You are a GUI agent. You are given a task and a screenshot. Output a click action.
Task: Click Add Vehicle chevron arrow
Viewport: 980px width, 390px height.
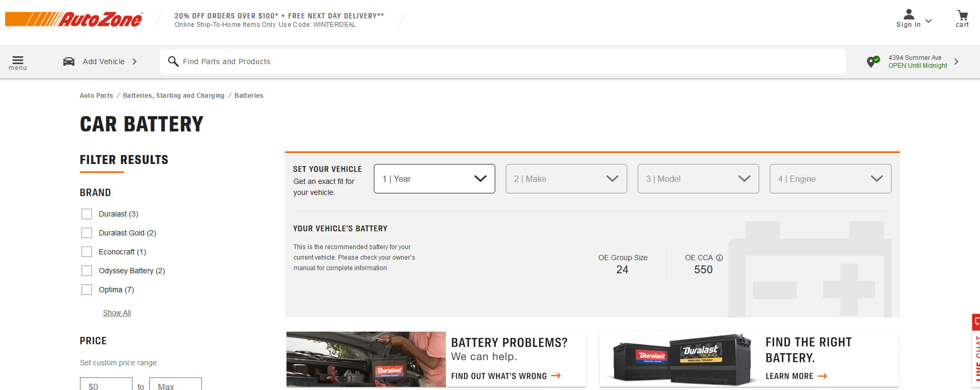click(135, 61)
